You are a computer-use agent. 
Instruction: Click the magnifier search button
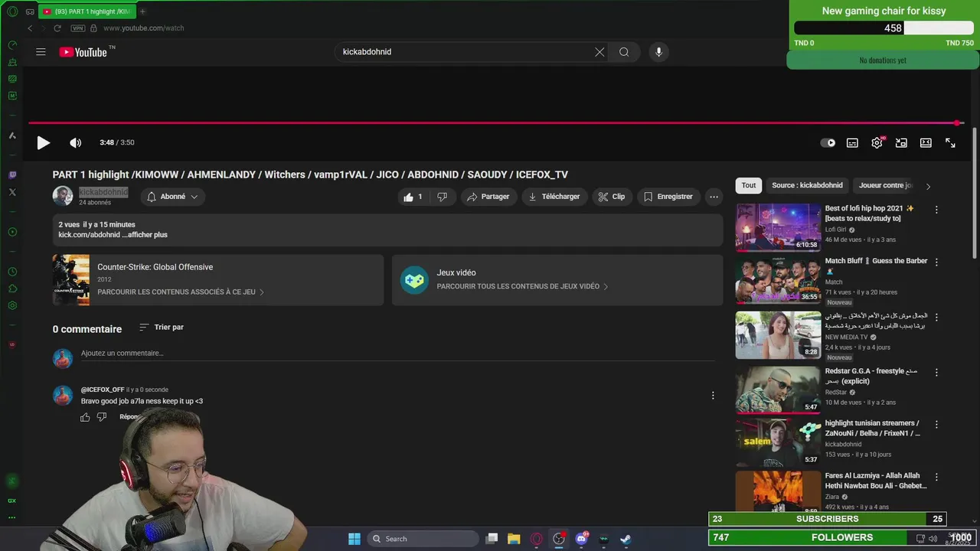624,52
